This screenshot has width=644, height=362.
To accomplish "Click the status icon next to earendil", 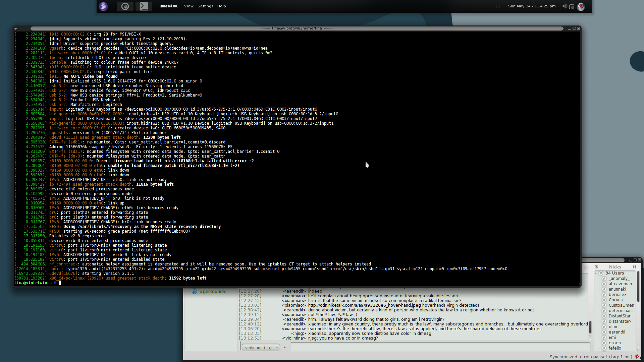I will 604,332.
